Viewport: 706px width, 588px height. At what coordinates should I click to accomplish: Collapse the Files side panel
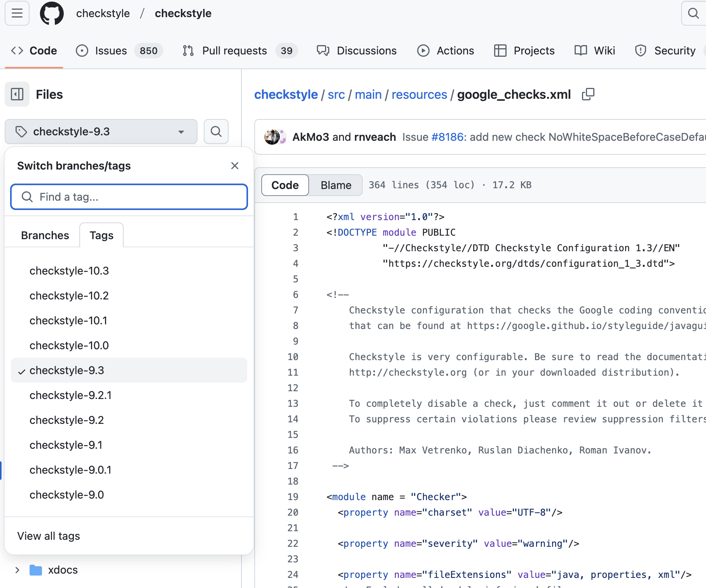pos(17,94)
